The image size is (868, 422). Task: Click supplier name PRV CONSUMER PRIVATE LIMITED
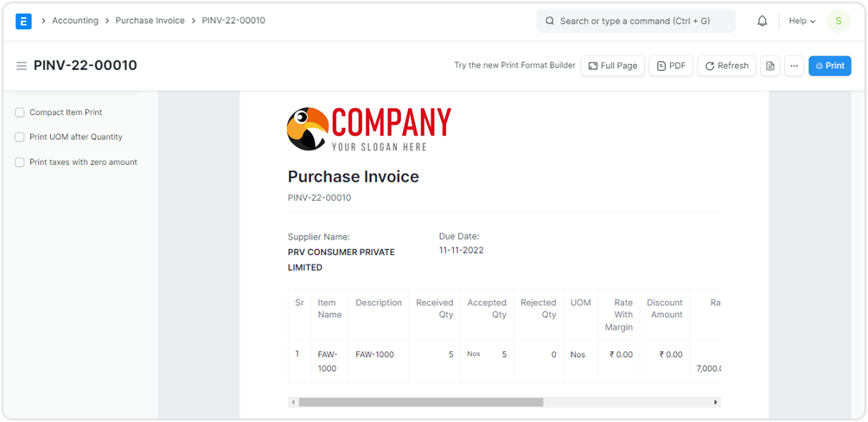point(341,259)
